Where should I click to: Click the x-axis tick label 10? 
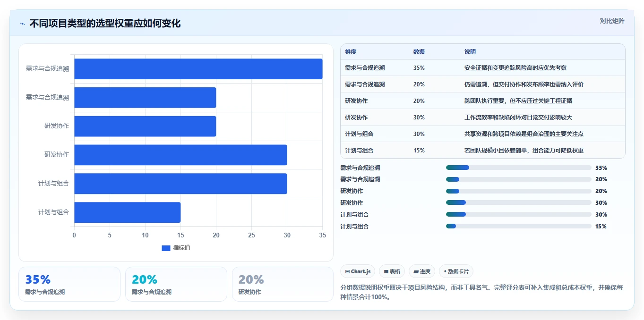click(x=145, y=235)
